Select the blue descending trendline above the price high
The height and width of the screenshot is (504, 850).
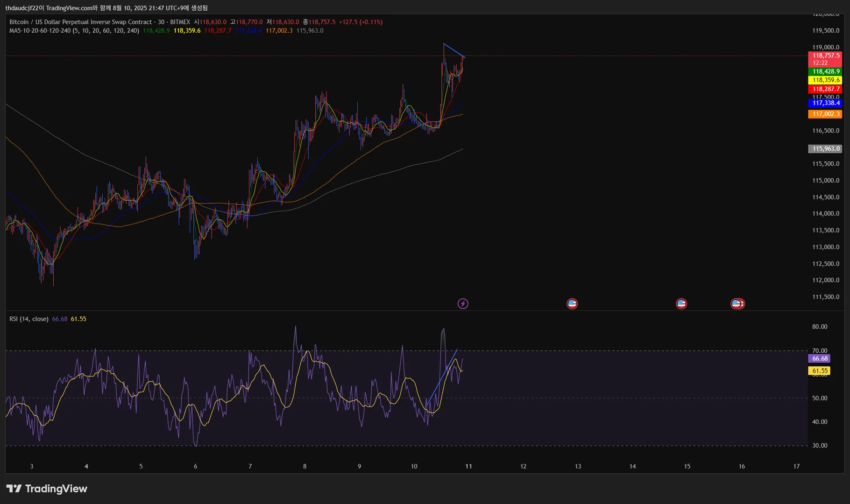454,50
